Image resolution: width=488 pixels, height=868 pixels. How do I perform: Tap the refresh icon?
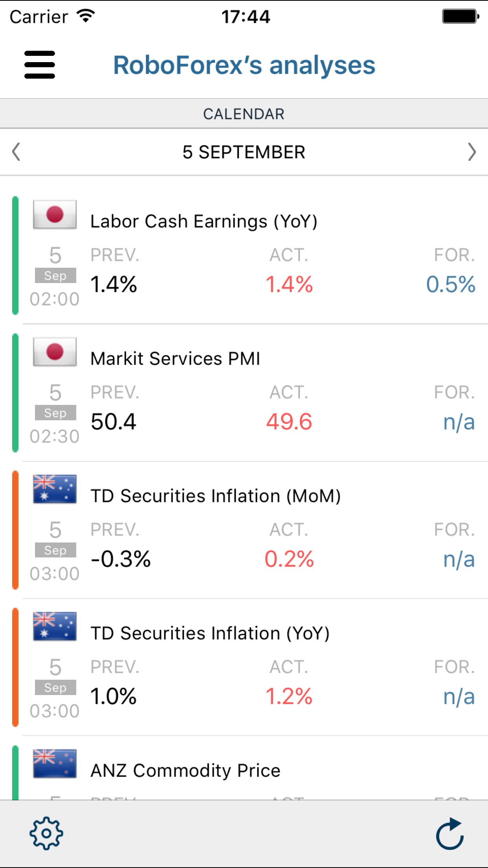[450, 833]
